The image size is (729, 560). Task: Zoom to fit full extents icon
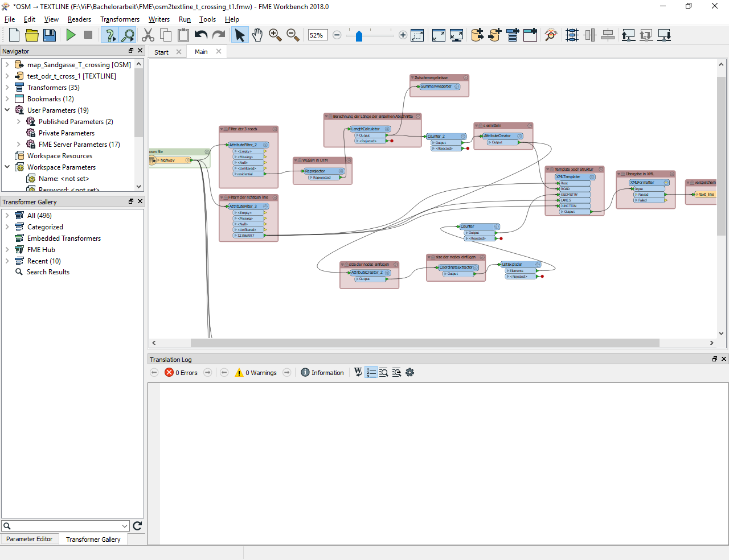(x=439, y=35)
